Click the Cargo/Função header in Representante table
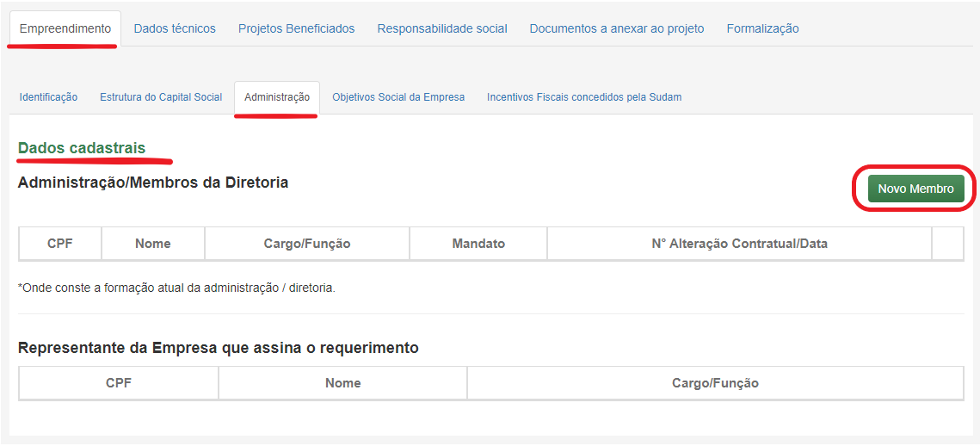This screenshot has height=446, width=980. (716, 383)
